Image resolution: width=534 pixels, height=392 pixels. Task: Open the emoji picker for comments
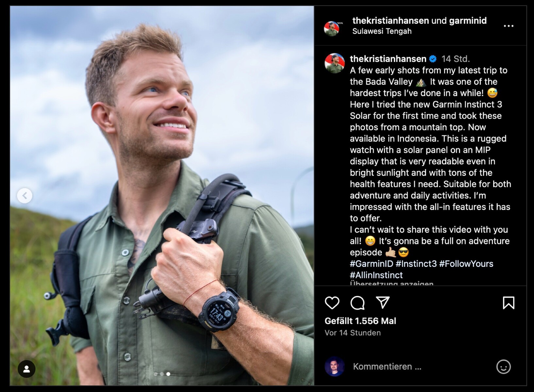(x=503, y=367)
